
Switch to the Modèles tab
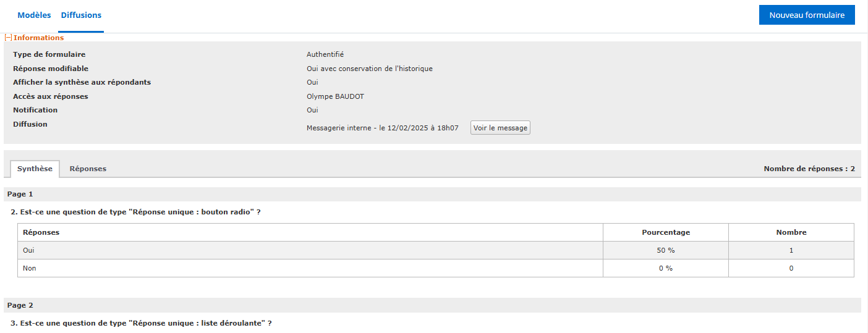click(34, 15)
